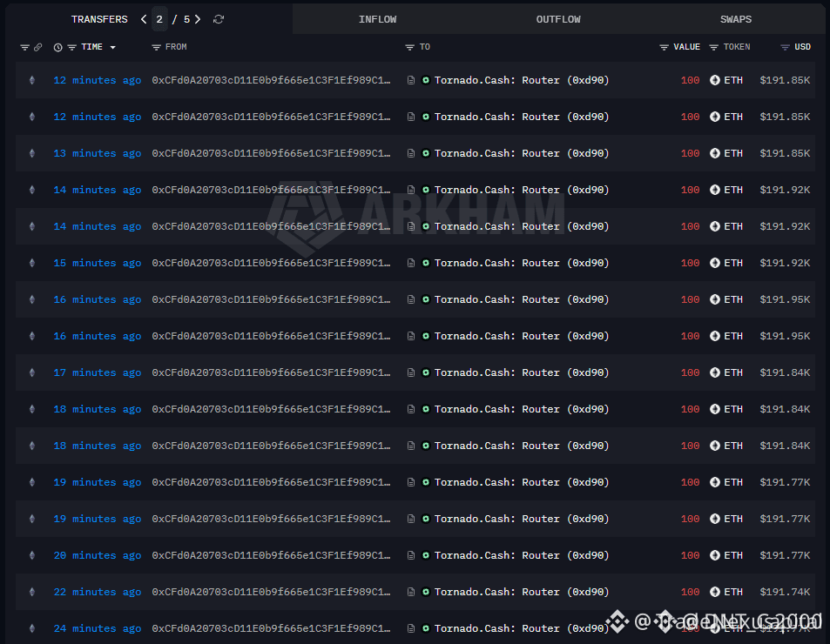Open sender address in 15 minutes row
This screenshot has height=644, width=830.
coord(271,263)
